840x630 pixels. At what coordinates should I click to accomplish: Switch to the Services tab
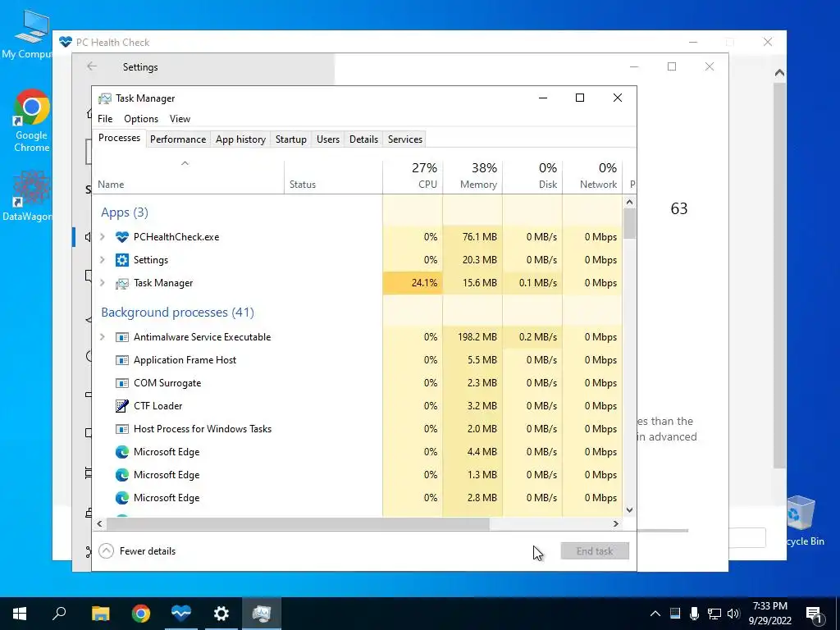coord(405,139)
